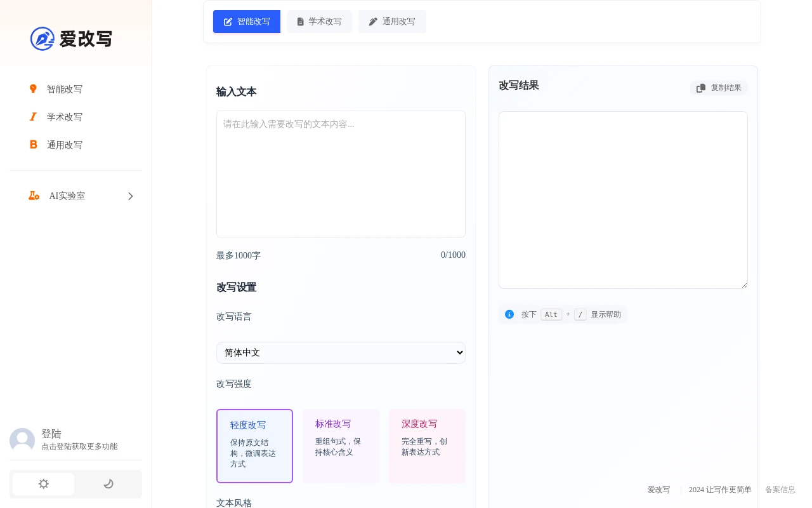Choose 标准改写 rewrite strength option

click(x=341, y=446)
